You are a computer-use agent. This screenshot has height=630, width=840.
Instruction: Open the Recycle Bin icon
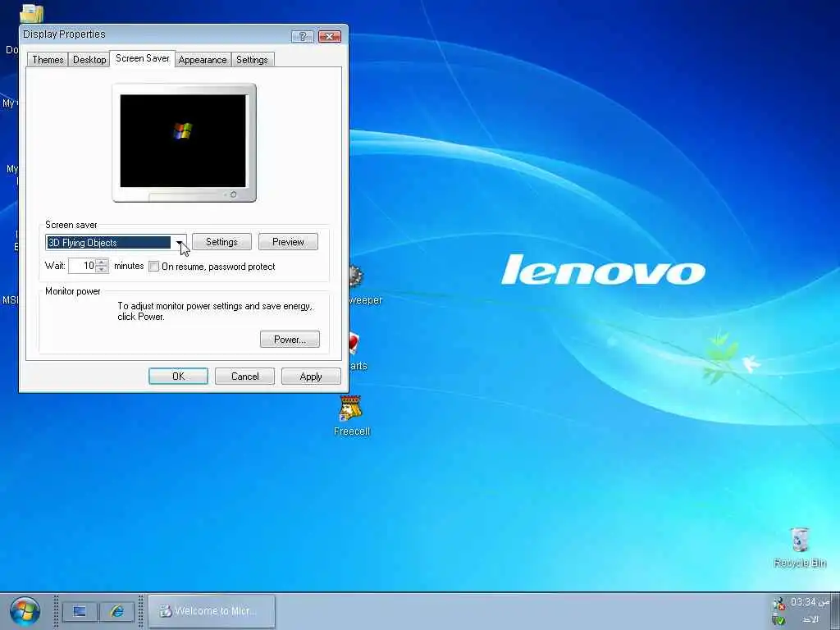799,547
